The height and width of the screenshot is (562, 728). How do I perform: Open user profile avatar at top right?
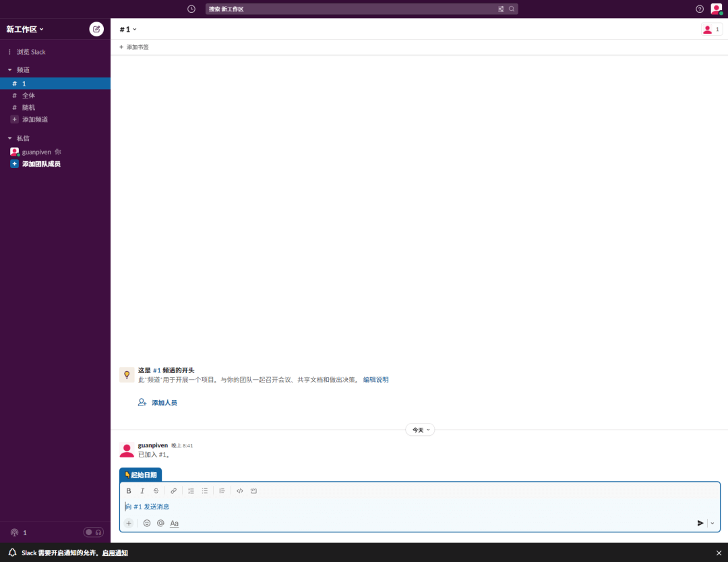[717, 9]
